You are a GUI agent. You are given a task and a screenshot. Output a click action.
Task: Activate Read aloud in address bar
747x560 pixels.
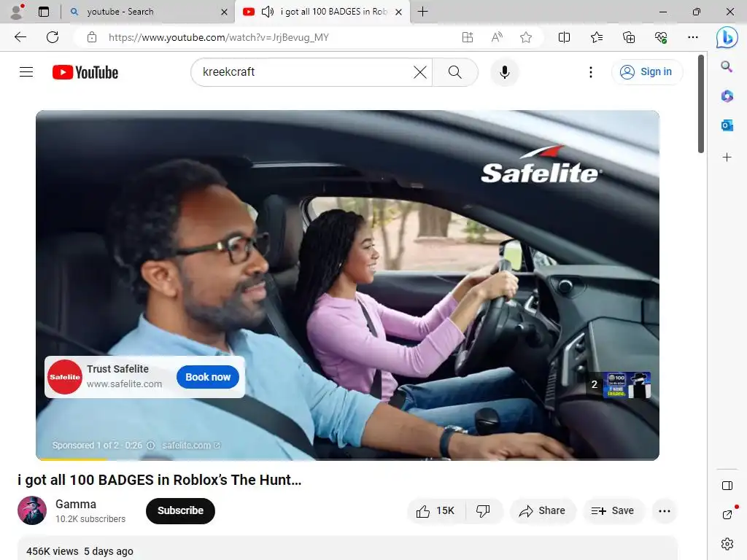[x=496, y=37]
